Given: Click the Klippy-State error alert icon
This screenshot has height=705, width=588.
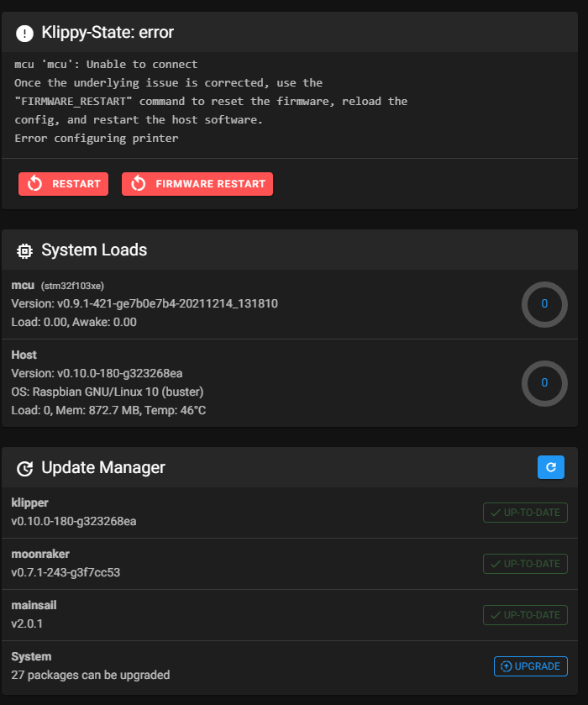Looking at the screenshot, I should click(24, 33).
